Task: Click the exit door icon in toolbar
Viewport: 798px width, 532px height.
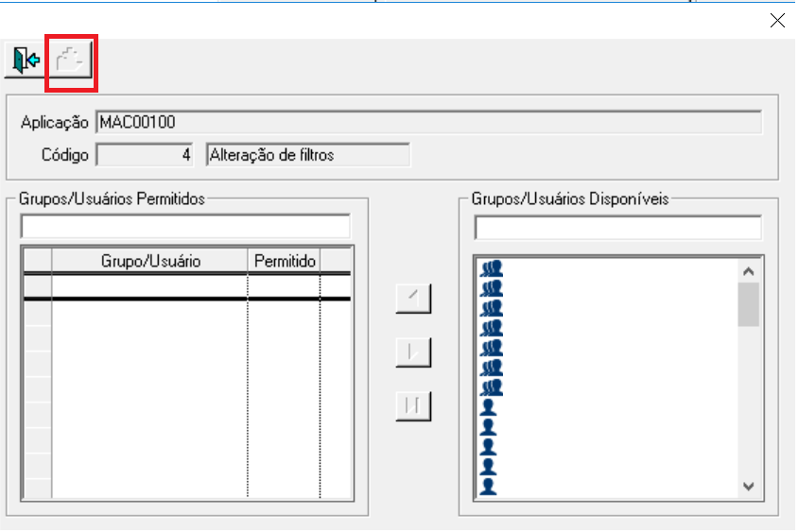Action: pos(26,60)
